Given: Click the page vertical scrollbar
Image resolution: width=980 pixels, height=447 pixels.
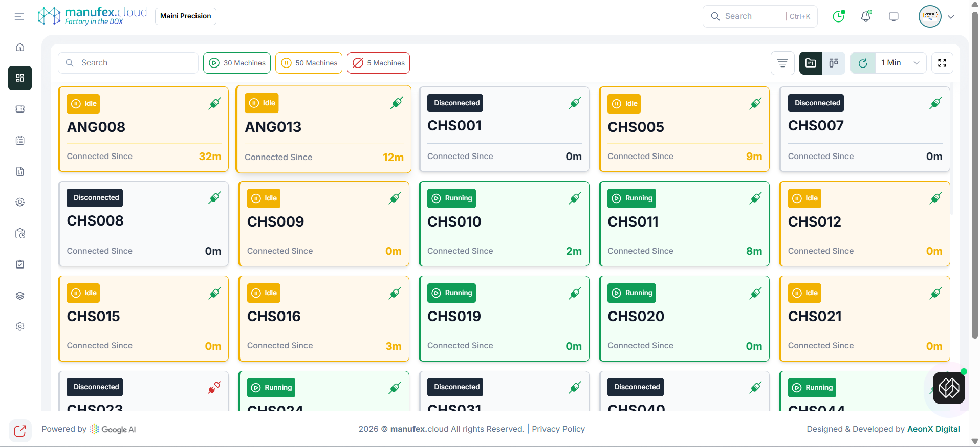Looking at the screenshot, I should tap(975, 174).
